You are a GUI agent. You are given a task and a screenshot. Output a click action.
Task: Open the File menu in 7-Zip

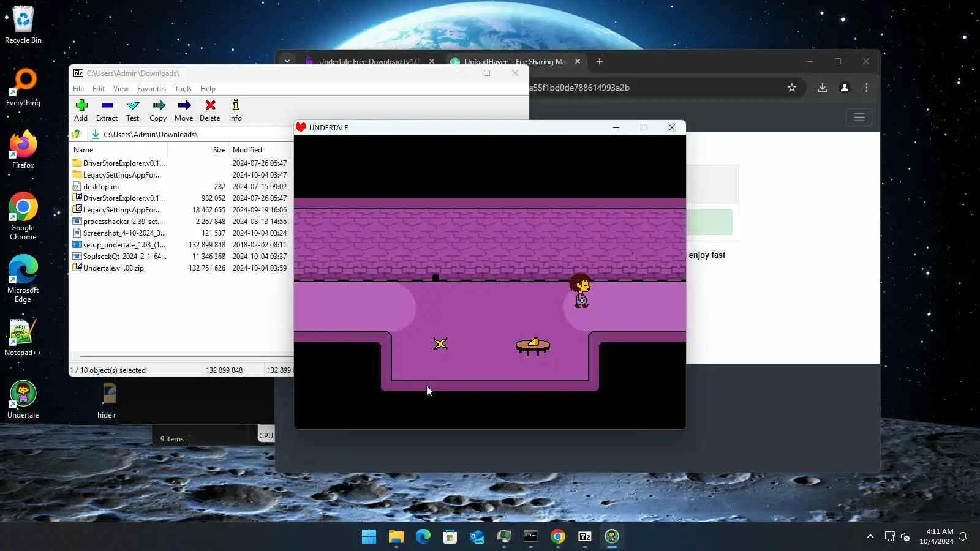78,89
